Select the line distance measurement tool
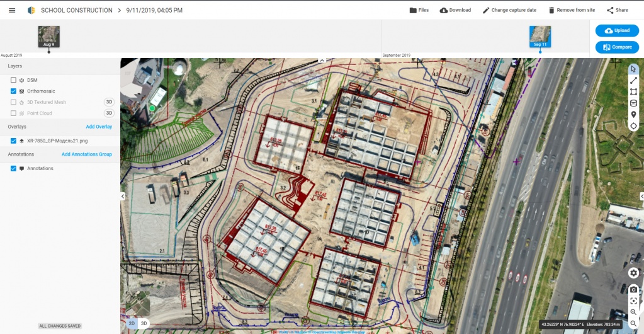644x334 pixels. (633, 80)
